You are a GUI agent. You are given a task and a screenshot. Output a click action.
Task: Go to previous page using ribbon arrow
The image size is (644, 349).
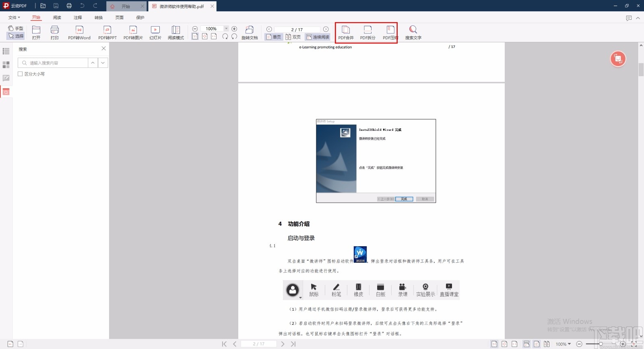tap(269, 29)
